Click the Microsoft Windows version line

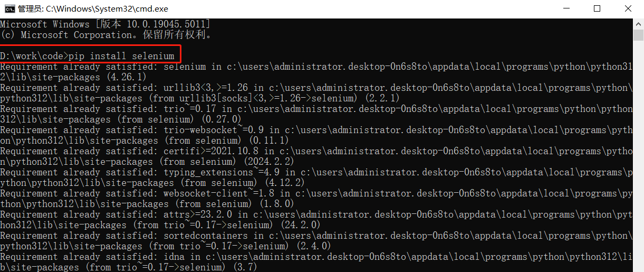click(x=105, y=24)
